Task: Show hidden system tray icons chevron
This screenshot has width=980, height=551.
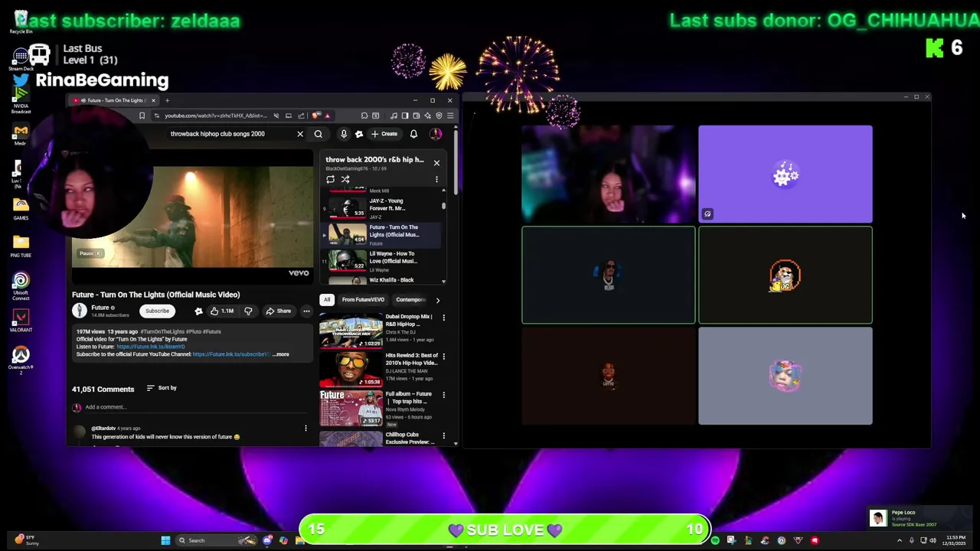Action: pos(899,540)
